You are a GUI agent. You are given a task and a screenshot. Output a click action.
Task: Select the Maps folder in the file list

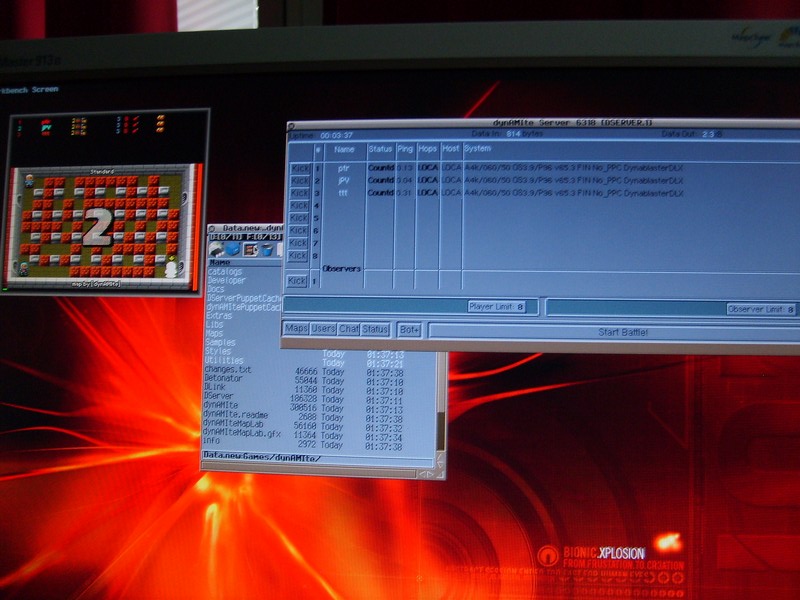pyautogui.click(x=214, y=334)
